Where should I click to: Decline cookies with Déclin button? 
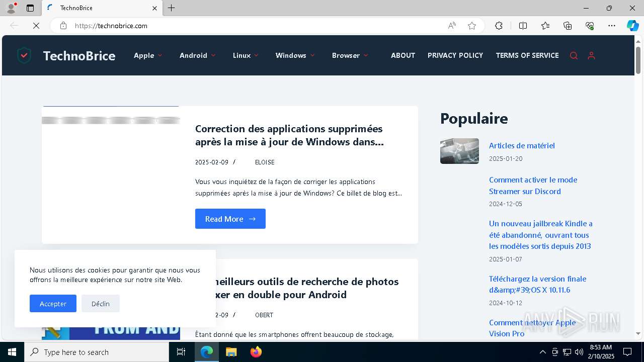pos(101,303)
